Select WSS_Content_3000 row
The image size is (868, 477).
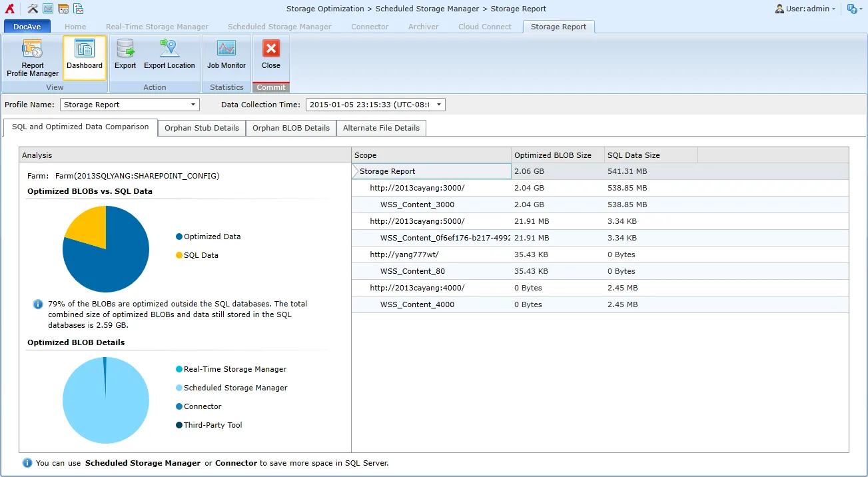(600, 205)
